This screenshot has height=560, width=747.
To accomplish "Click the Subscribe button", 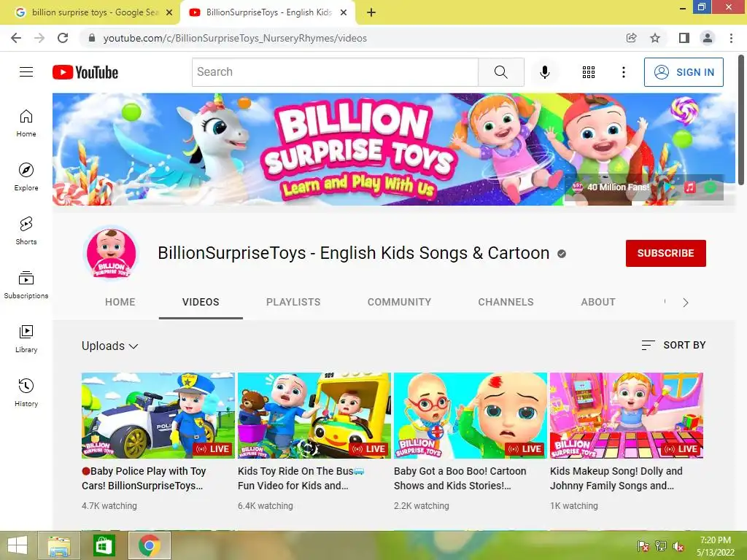I will click(665, 253).
